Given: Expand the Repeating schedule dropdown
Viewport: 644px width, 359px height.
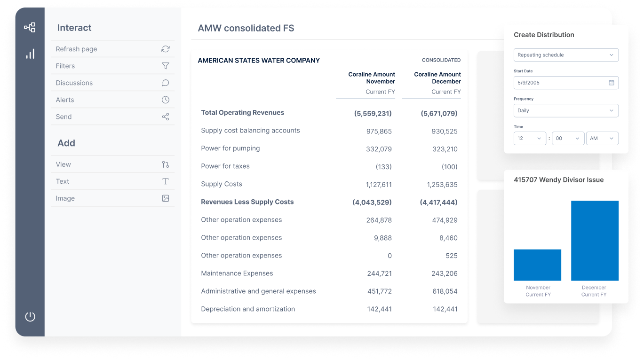Looking at the screenshot, I should tap(565, 55).
